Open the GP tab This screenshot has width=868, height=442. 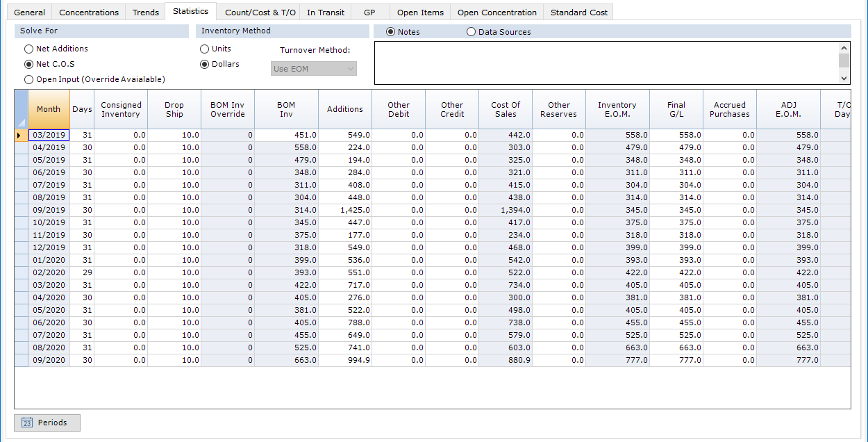(370, 12)
